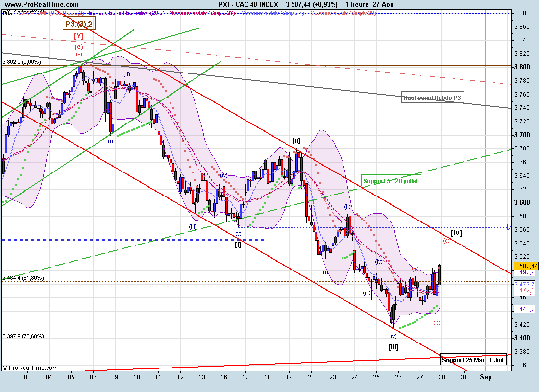Select the P3.(3).2 wave label box
Image resolution: width=539 pixels, height=392 pixels.
78,24
